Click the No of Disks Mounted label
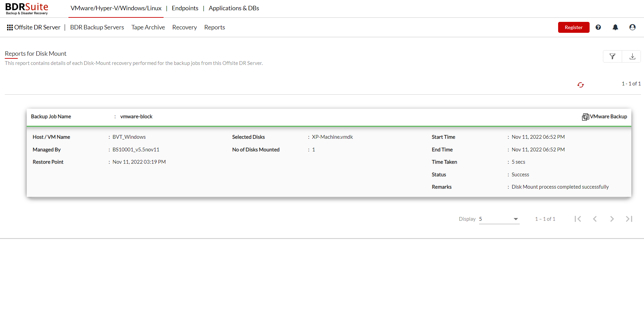The image size is (644, 312). pos(256,150)
